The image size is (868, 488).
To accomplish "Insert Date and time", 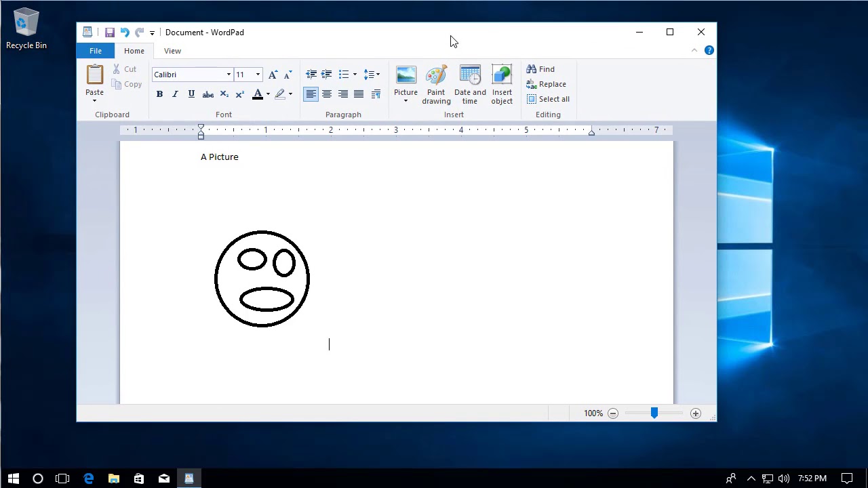I will pos(470,85).
